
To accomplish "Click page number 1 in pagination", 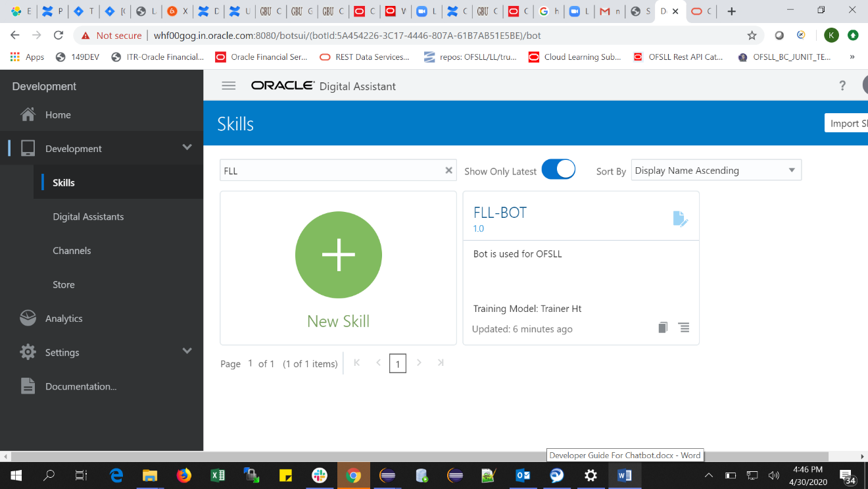I will coord(397,363).
